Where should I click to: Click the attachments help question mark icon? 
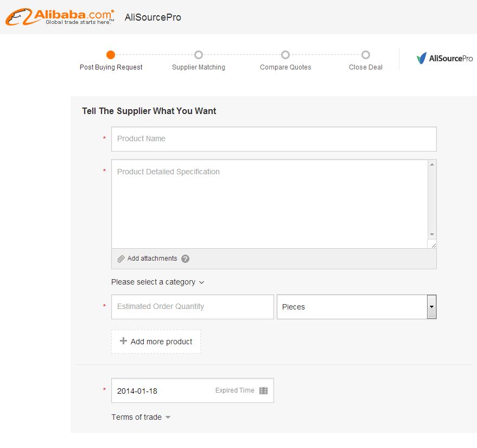pyautogui.click(x=186, y=259)
